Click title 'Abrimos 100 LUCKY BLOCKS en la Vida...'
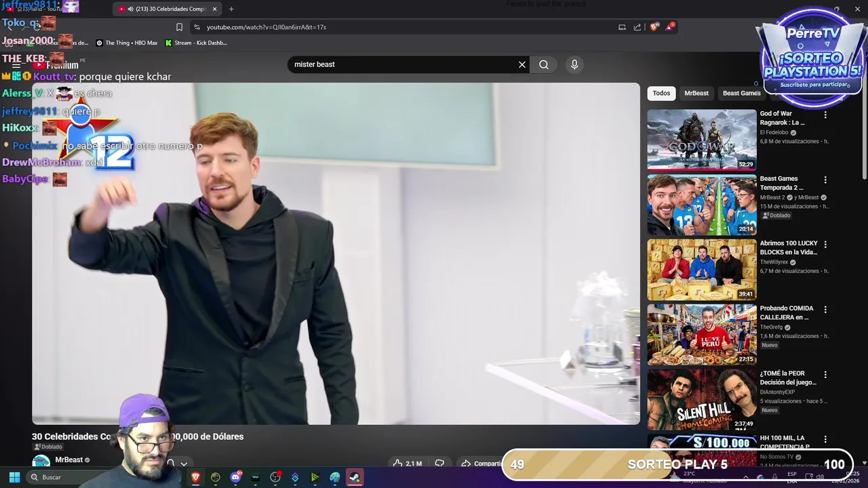The width and height of the screenshot is (868, 488). [x=789, y=247]
